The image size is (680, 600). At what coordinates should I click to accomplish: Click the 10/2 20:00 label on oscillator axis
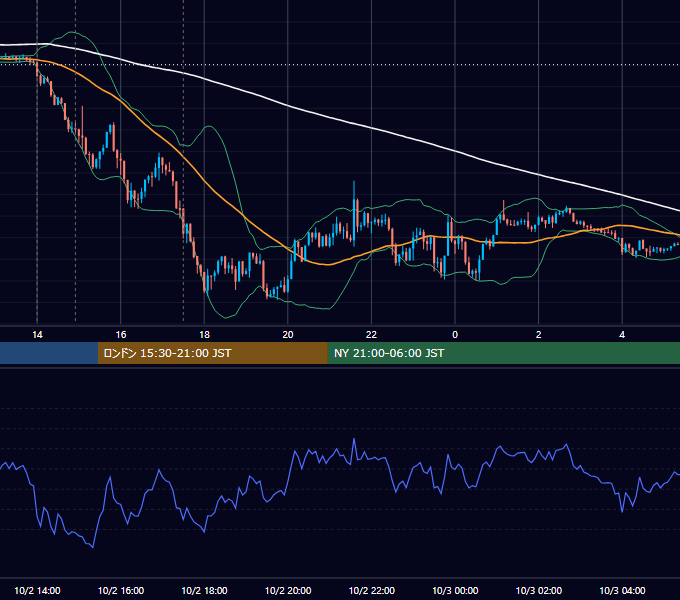tap(288, 590)
